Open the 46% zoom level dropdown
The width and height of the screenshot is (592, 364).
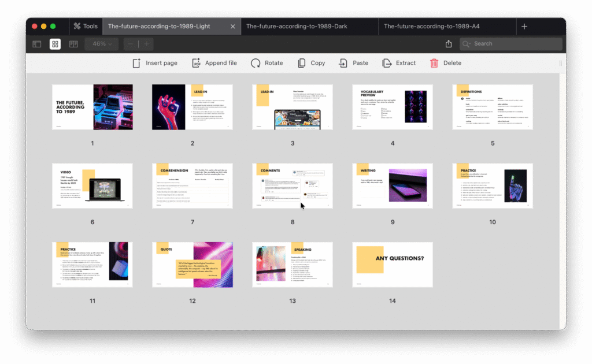102,44
